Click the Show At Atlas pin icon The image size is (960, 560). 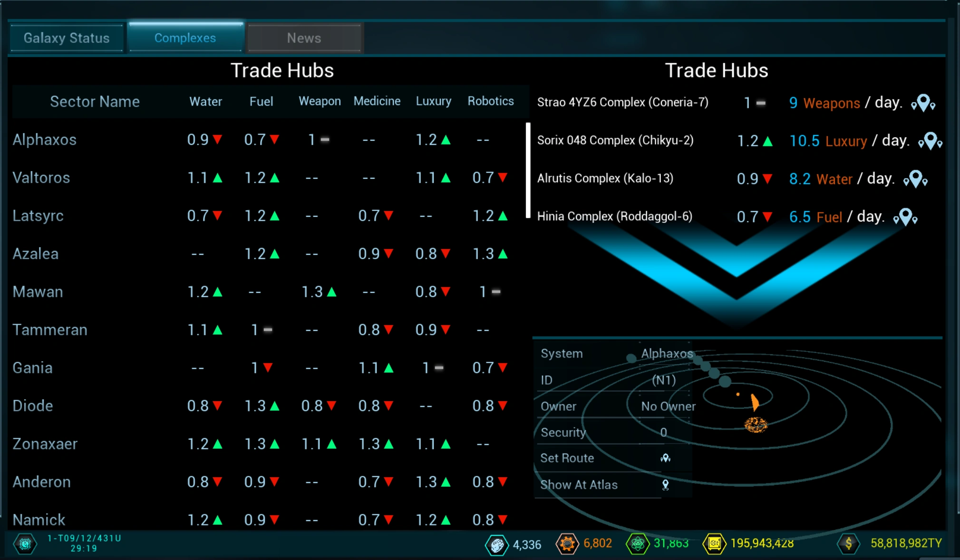tap(665, 484)
